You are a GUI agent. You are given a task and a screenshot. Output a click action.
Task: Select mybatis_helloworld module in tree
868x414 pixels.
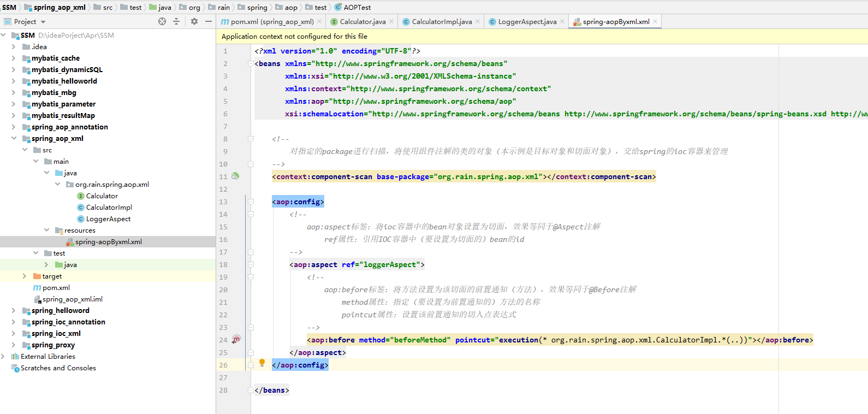(64, 81)
